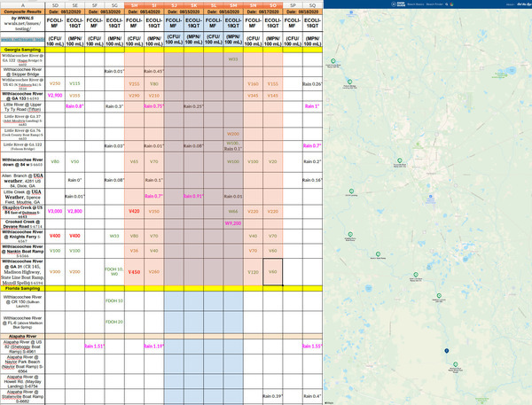Select the W200 cell
Image resolution: width=532 pixels, height=405 pixels.
233,134
